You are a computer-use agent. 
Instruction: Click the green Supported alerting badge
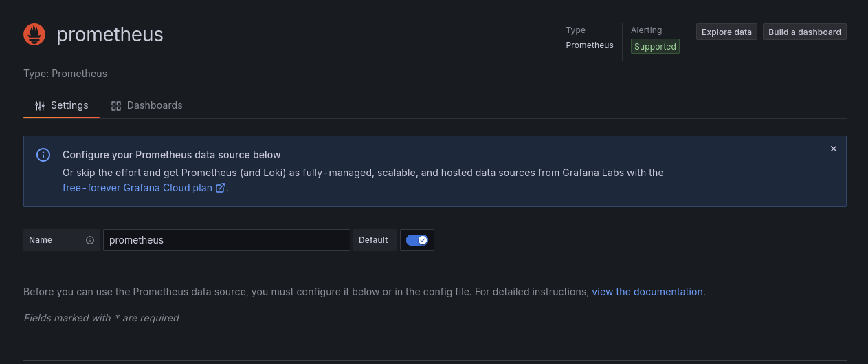click(655, 47)
